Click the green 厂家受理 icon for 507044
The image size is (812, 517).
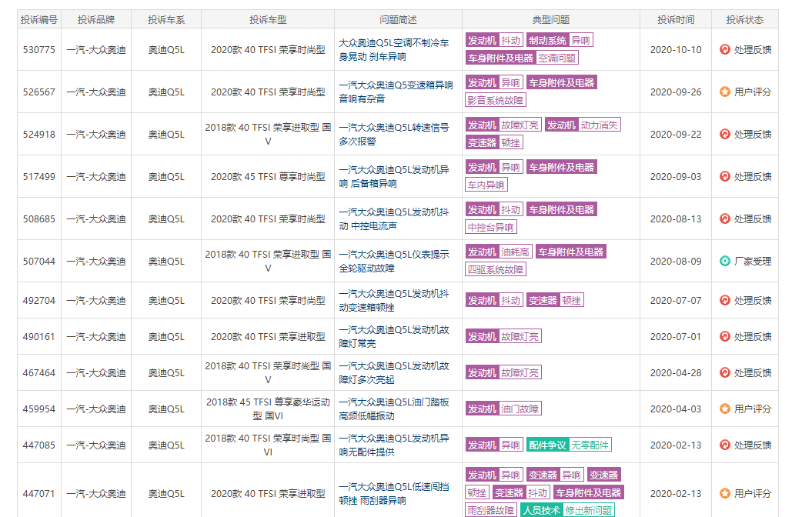[x=724, y=262]
